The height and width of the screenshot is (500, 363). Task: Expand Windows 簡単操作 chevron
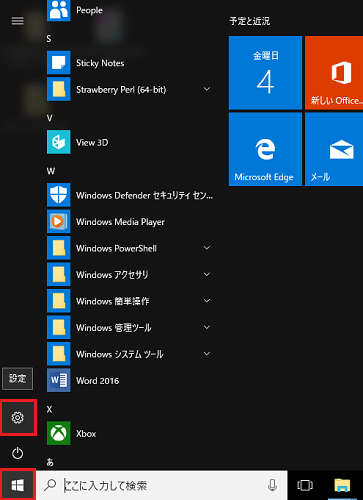click(207, 301)
